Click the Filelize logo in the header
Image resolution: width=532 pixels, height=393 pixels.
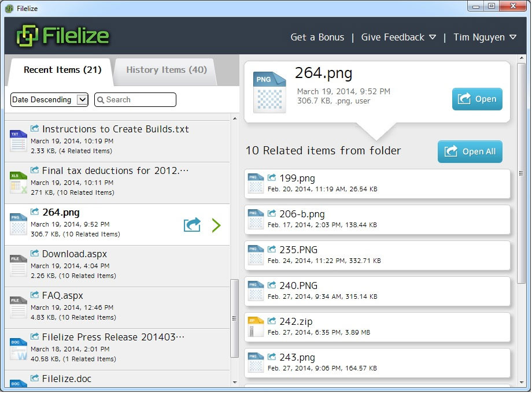(x=63, y=36)
